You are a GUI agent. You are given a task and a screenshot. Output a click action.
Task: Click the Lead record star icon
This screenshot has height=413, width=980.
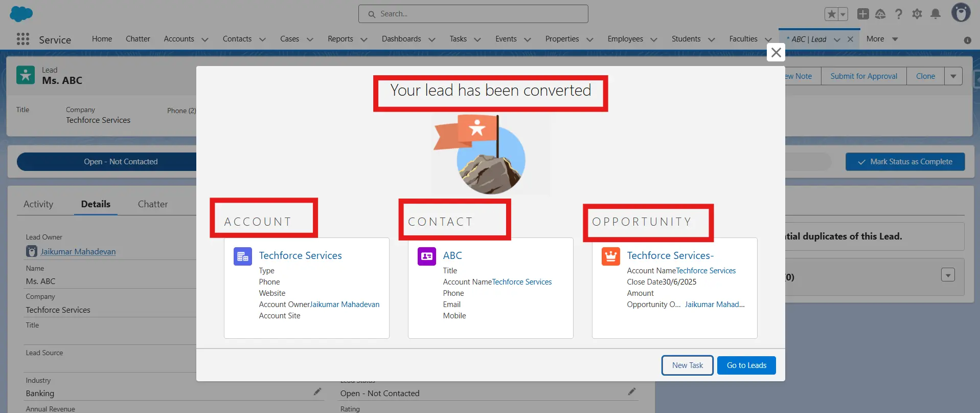[x=26, y=75]
